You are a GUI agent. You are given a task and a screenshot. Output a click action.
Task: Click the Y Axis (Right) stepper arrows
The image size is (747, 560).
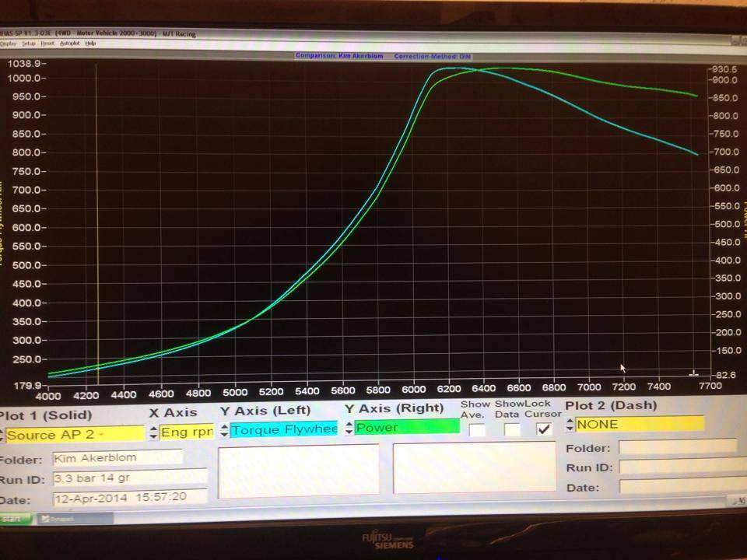pyautogui.click(x=349, y=427)
